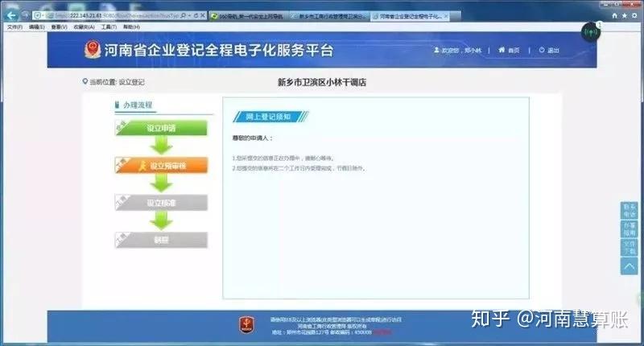Click the footer address line text

(x=321, y=332)
